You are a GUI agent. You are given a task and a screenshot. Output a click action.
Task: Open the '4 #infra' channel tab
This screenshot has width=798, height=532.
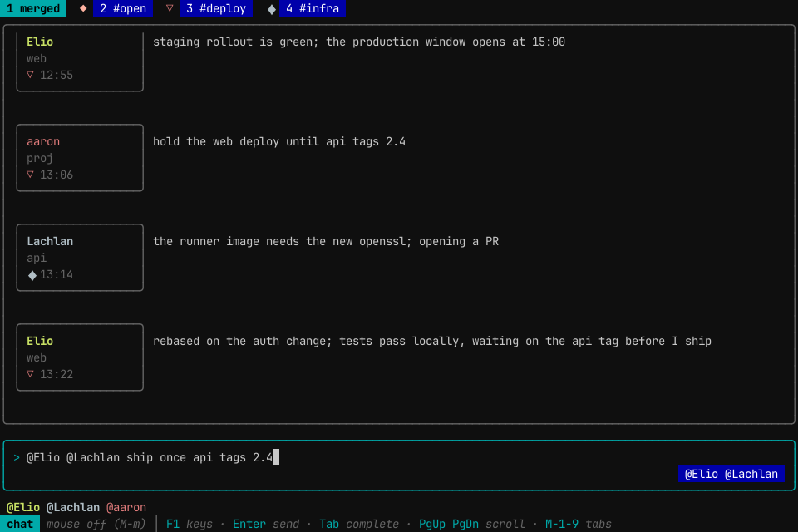(x=313, y=8)
